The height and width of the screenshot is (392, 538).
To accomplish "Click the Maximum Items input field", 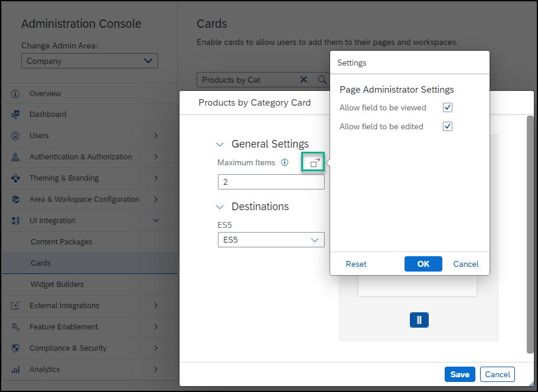I will [271, 182].
